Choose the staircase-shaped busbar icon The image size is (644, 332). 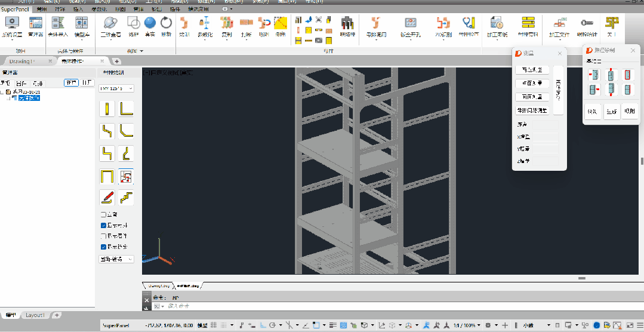tap(126, 197)
